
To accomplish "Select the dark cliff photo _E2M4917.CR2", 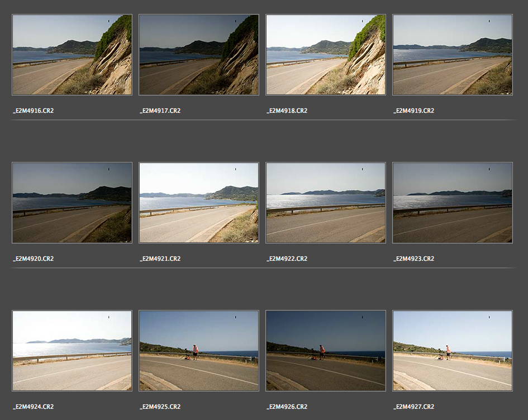I will [198, 55].
